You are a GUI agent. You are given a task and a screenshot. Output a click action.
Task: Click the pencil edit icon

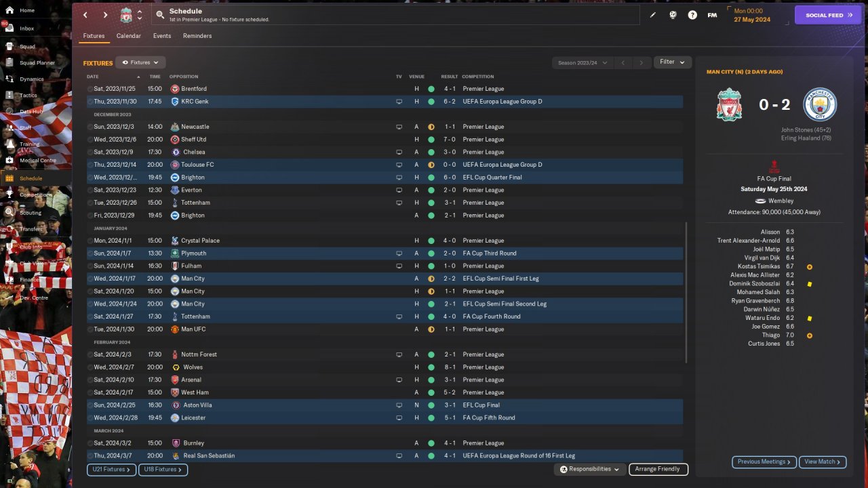(x=653, y=15)
